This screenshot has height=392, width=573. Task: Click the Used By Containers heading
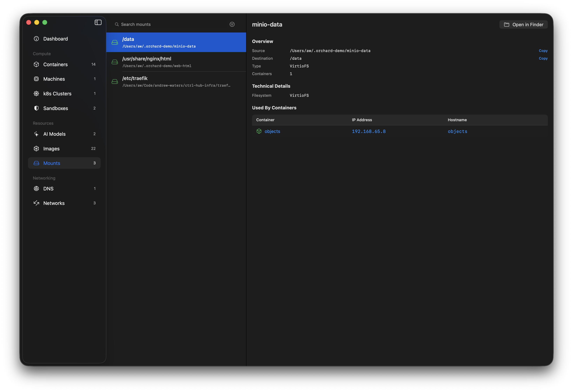(x=274, y=108)
